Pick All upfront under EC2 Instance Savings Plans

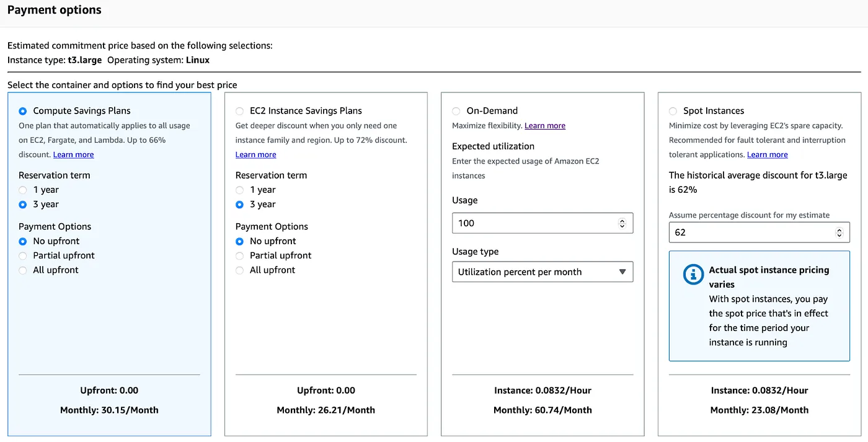click(x=239, y=270)
